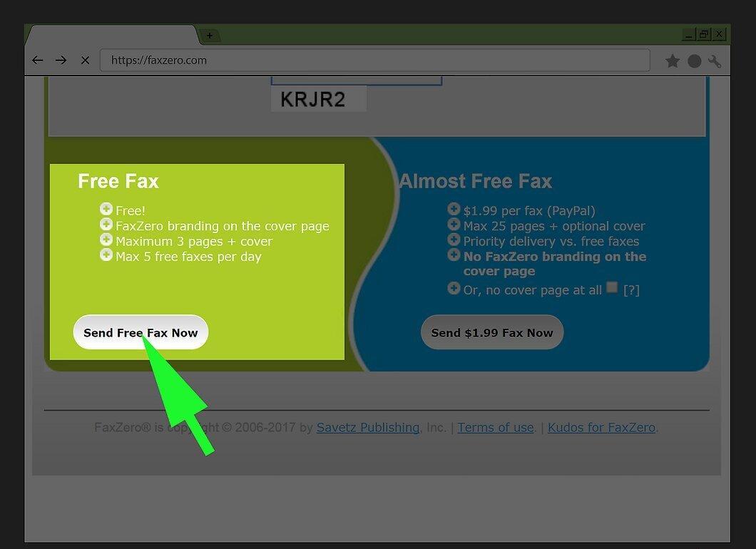Image resolution: width=756 pixels, height=549 pixels.
Task: Close the browser window
Action: pos(719,34)
